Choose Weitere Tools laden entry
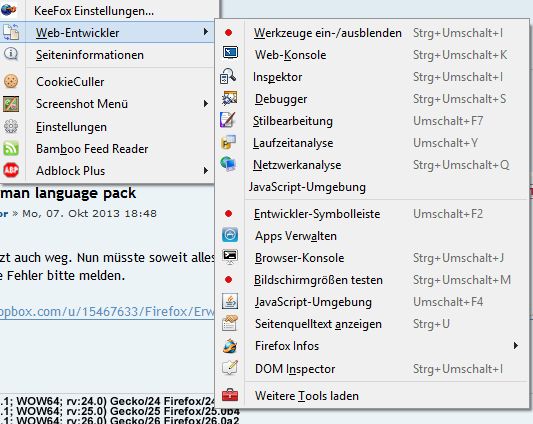533x424 pixels. (x=372, y=396)
